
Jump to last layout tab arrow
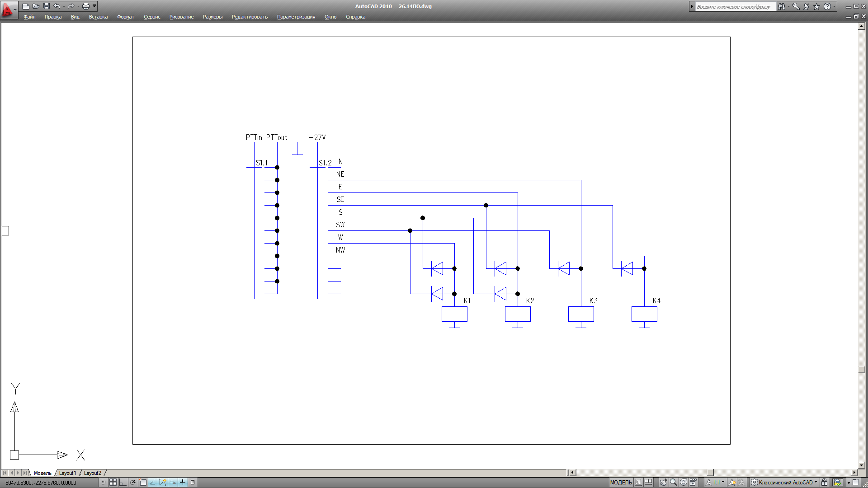click(x=25, y=473)
